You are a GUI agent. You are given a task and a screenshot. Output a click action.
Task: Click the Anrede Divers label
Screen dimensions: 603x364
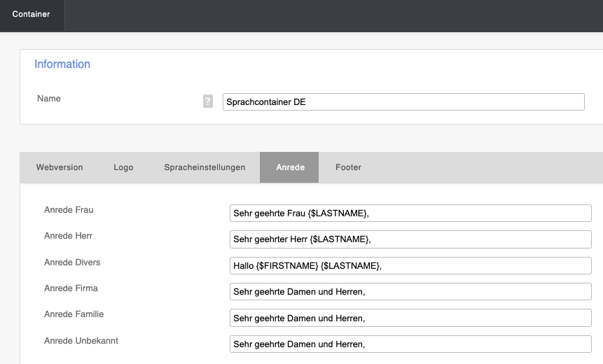[72, 262]
